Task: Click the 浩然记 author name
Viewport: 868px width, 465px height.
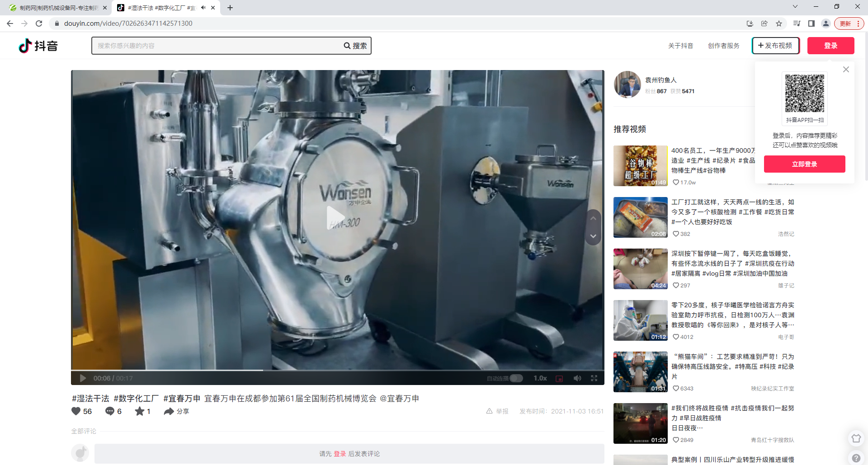Action: (786, 234)
